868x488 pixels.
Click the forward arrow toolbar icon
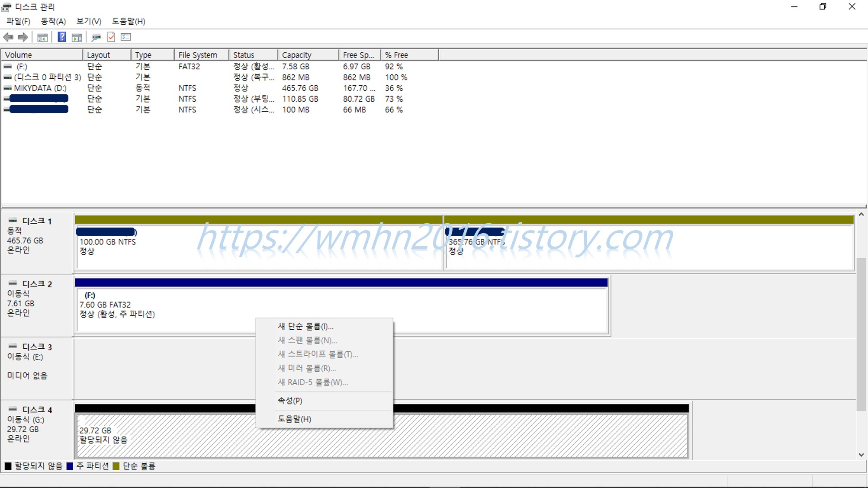23,37
